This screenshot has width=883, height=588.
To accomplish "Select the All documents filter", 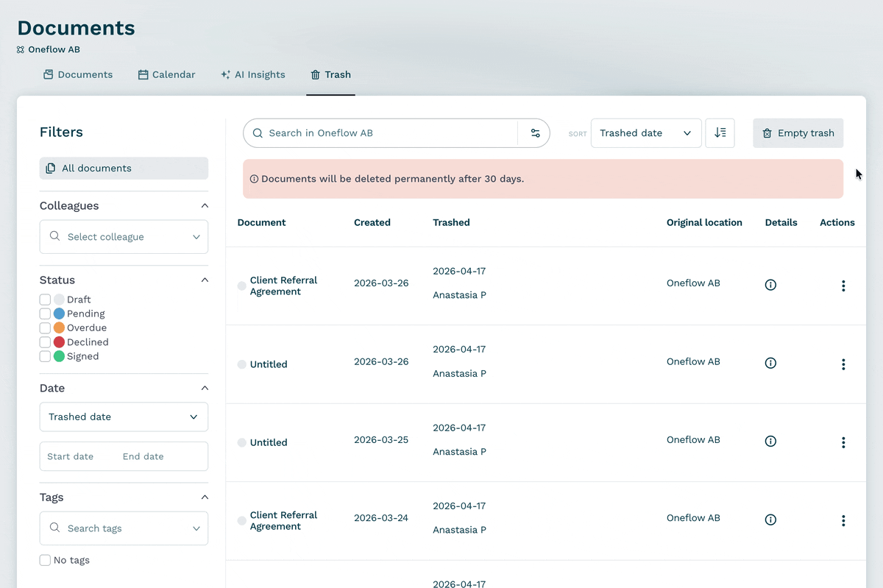I will [x=124, y=168].
